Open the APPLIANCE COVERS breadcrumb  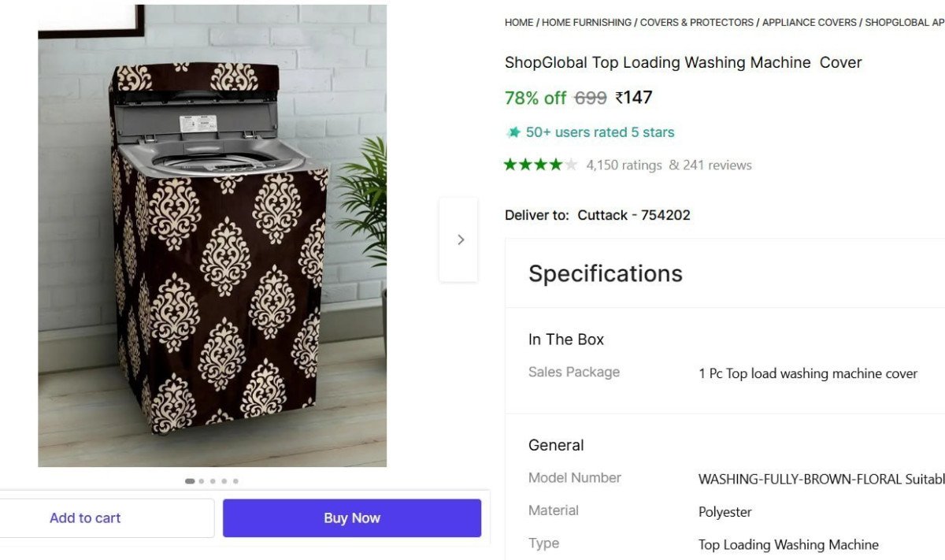point(808,22)
